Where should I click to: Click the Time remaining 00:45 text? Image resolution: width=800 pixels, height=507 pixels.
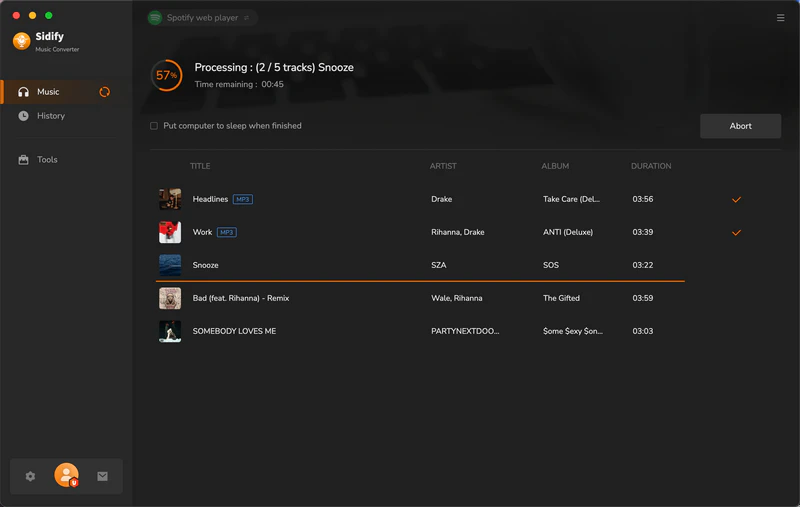[239, 84]
